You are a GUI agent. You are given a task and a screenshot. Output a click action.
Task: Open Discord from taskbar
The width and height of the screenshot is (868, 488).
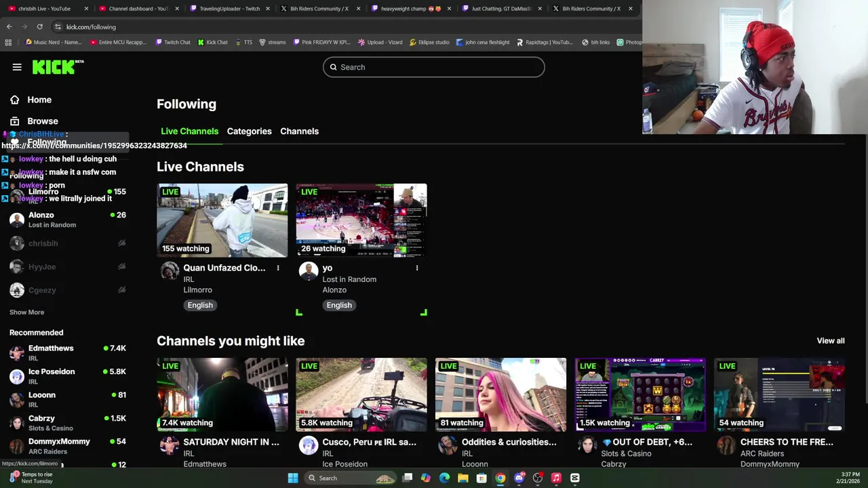tap(519, 478)
